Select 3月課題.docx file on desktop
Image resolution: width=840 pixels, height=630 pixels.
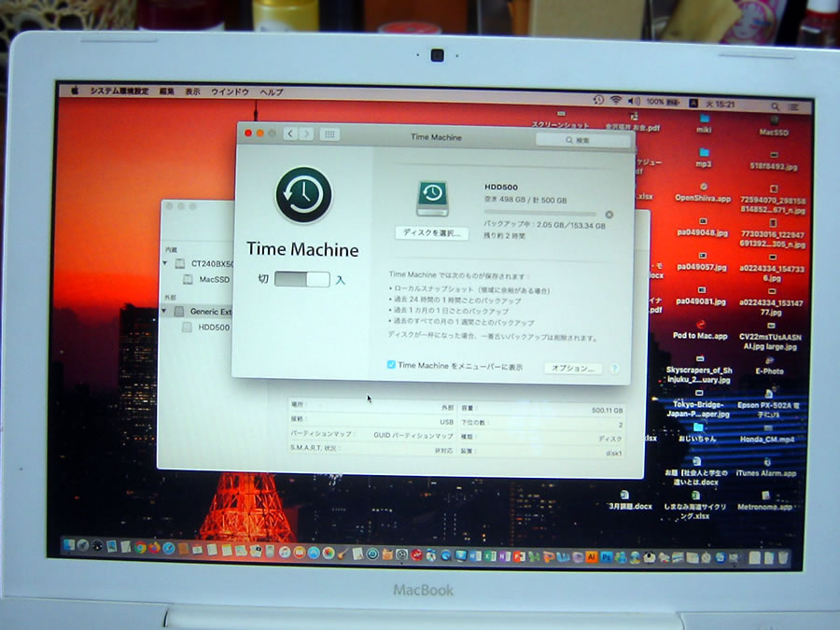(630, 500)
